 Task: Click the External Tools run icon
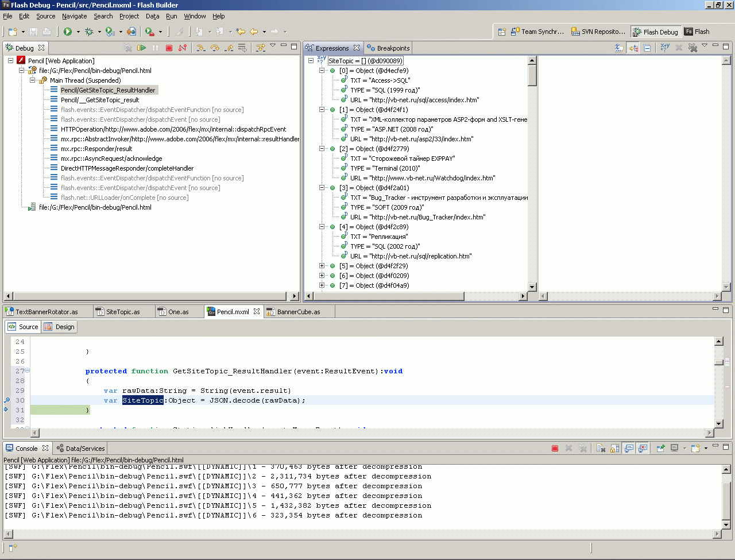click(x=149, y=32)
